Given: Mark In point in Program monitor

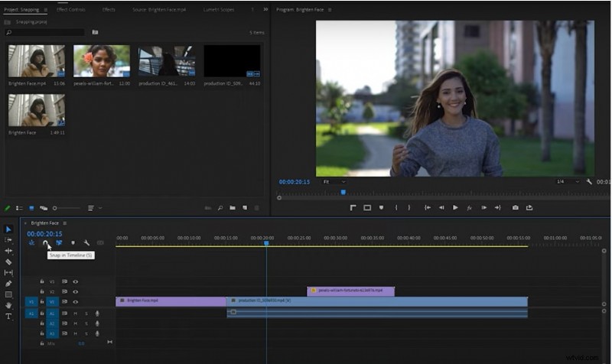Looking at the screenshot, I should tap(396, 207).
